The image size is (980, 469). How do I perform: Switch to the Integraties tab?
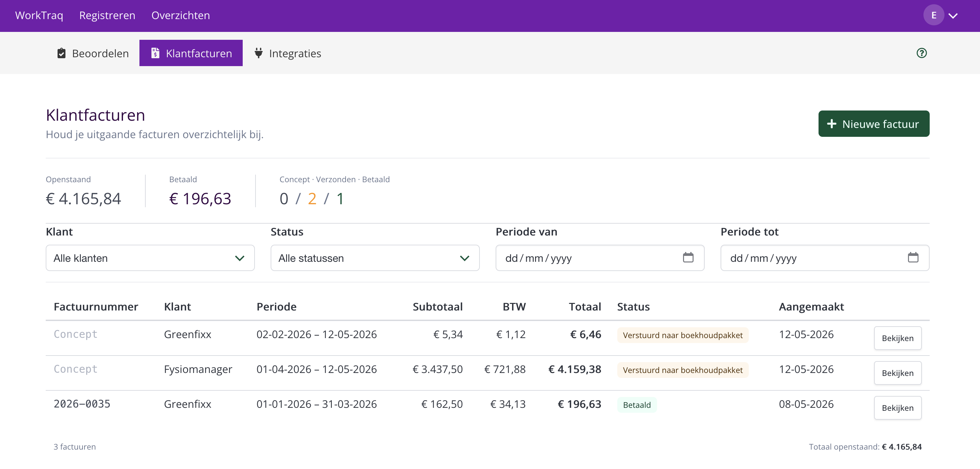point(288,53)
